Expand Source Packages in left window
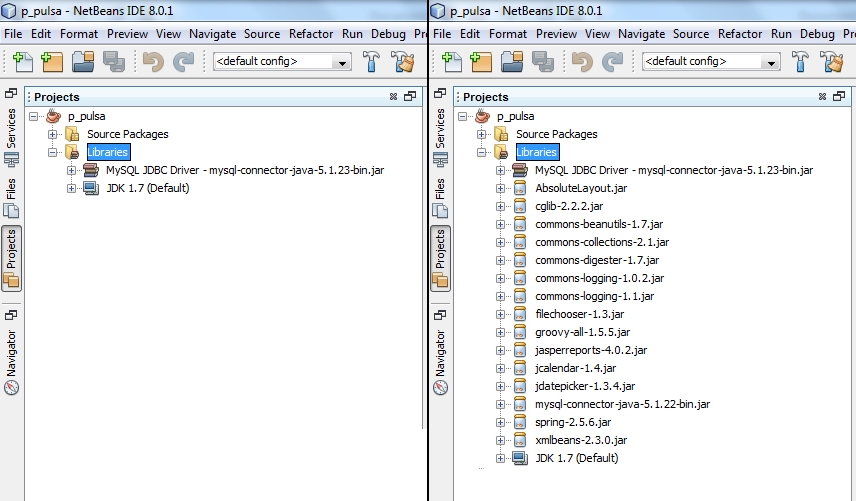This screenshot has height=501, width=856. pyautogui.click(x=52, y=134)
